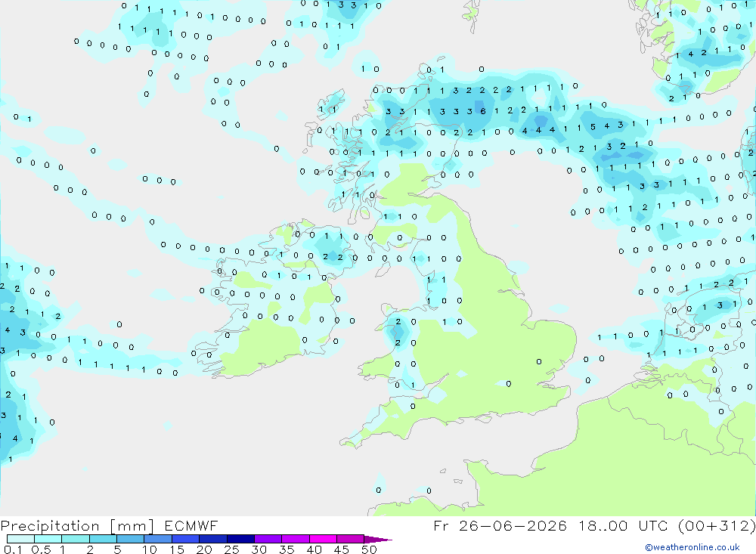Click the weatheronline.co.uk copyright link

point(692,546)
